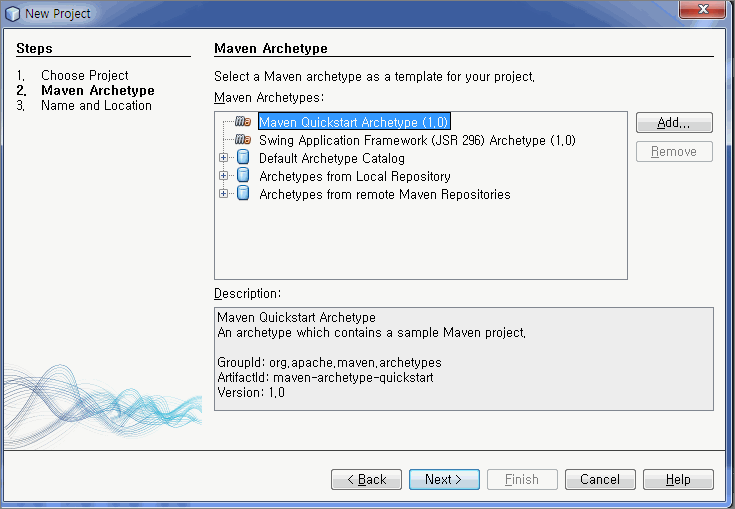Select the Default Archetype Catalog label

pos(331,158)
